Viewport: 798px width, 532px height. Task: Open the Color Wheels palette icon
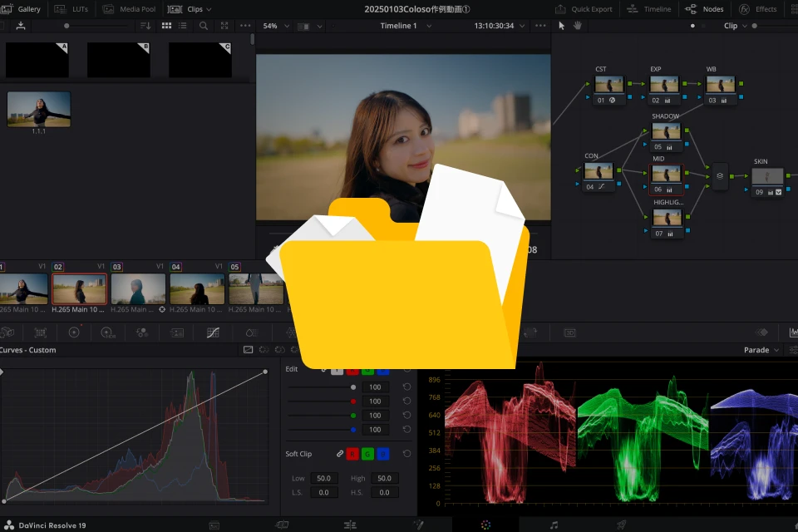tap(74, 332)
